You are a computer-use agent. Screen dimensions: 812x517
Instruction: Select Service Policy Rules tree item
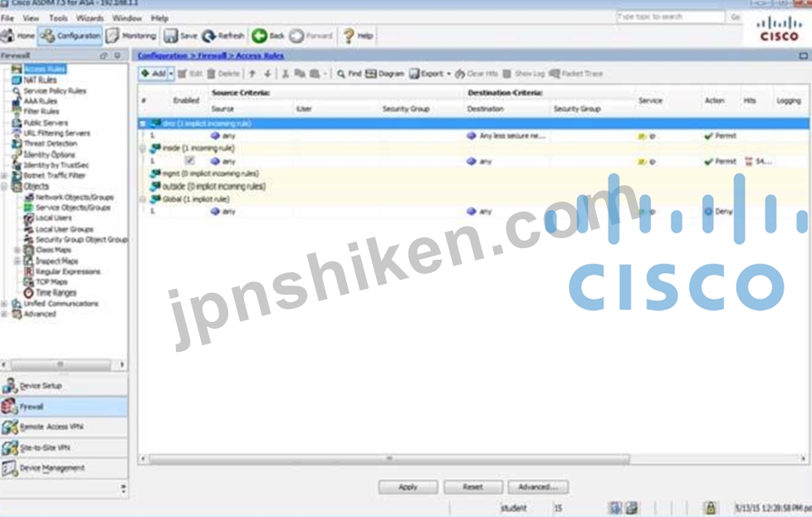point(55,90)
